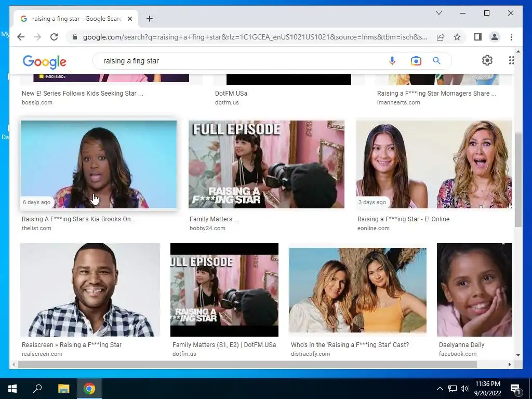The image size is (532, 399).
Task: Open notification center icon
Action: click(x=516, y=389)
